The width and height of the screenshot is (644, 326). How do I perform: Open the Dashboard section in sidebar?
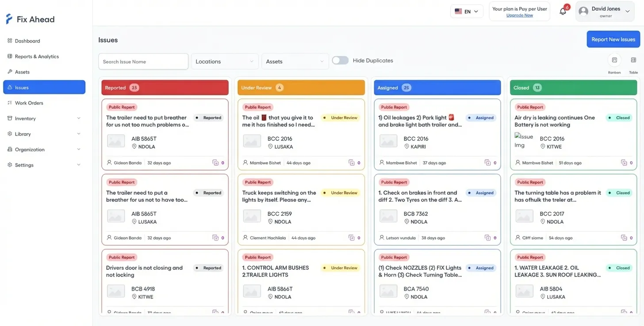pos(27,41)
